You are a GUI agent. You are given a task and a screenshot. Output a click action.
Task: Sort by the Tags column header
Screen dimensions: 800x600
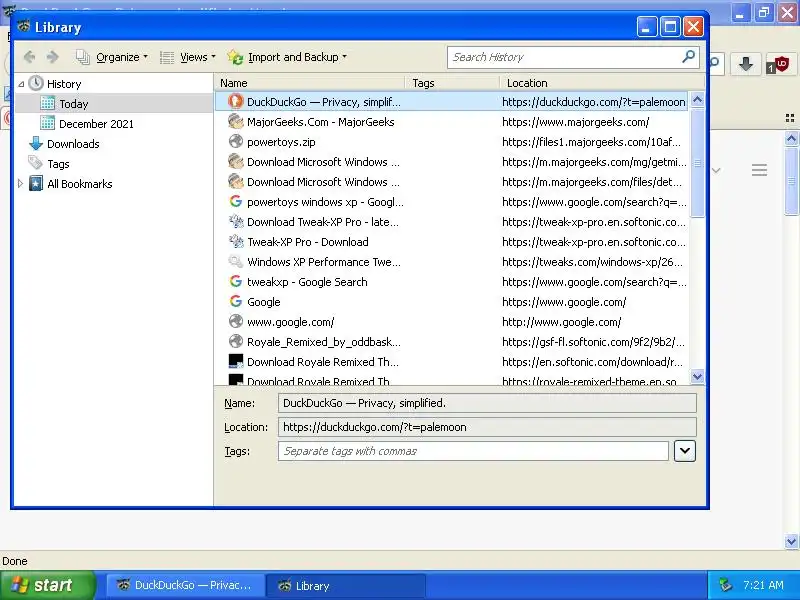(x=452, y=83)
